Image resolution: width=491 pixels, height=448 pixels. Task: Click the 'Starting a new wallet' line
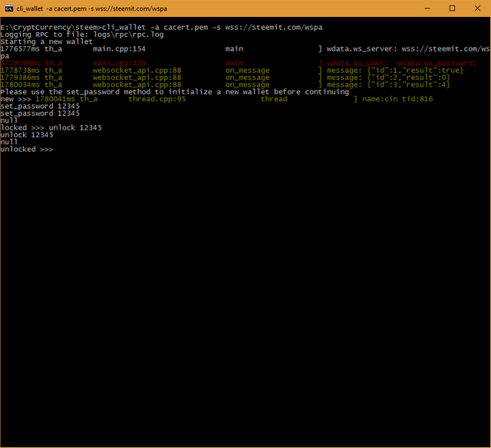click(x=46, y=41)
